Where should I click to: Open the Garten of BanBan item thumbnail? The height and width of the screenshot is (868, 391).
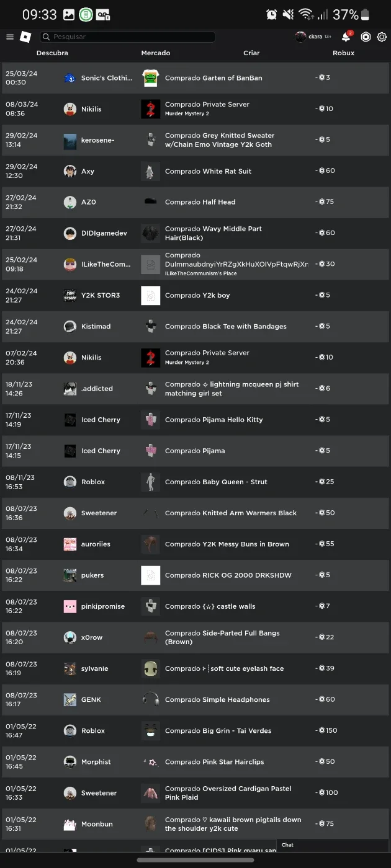pyautogui.click(x=150, y=78)
